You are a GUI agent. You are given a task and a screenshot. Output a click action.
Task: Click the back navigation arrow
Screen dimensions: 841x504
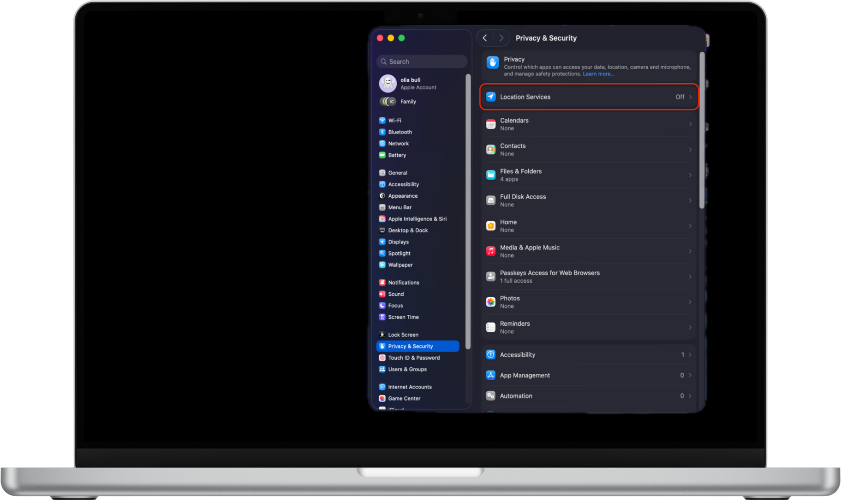pyautogui.click(x=485, y=38)
